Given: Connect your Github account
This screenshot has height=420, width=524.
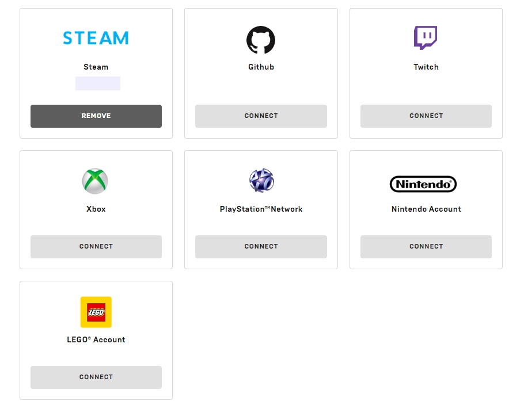Looking at the screenshot, I should (261, 116).
